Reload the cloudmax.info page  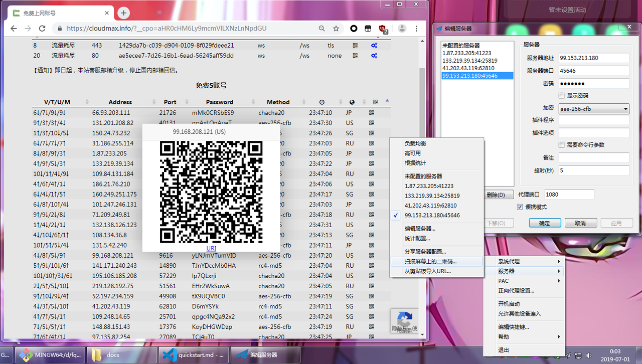coord(43,29)
